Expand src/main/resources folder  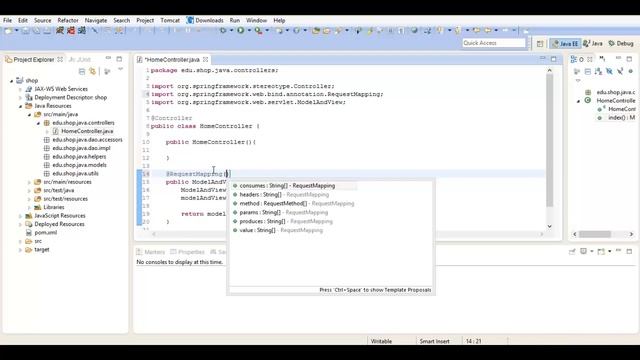[x=29, y=182]
